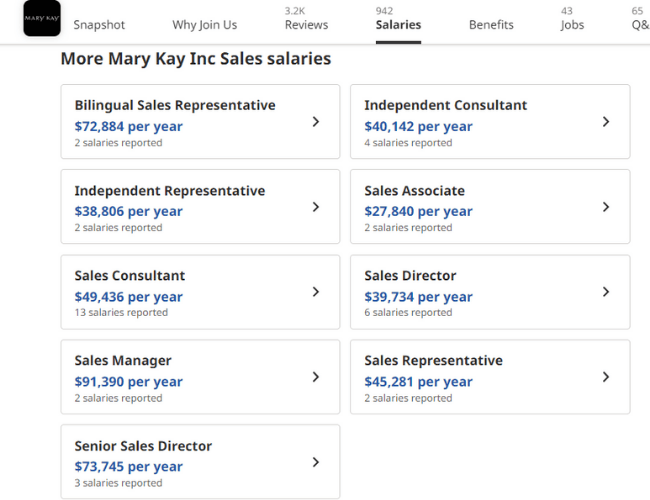Expand Independent Consultant chevron arrow
This screenshot has width=650, height=500.
[x=606, y=121]
